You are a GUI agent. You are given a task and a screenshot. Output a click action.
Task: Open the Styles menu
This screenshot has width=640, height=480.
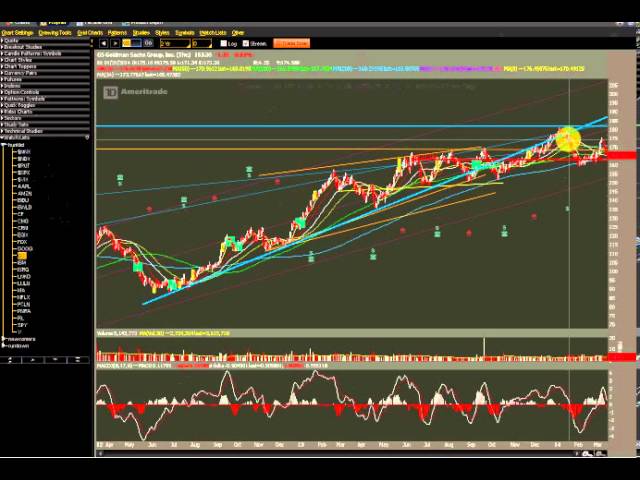tap(162, 33)
